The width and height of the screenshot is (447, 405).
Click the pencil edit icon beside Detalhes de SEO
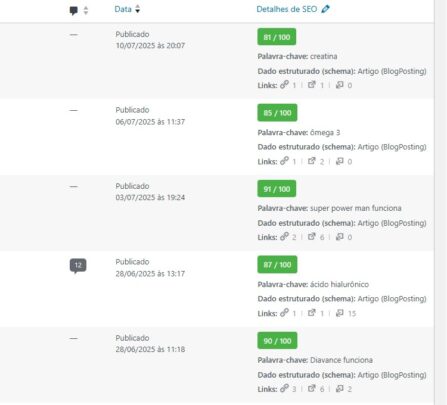pyautogui.click(x=325, y=9)
